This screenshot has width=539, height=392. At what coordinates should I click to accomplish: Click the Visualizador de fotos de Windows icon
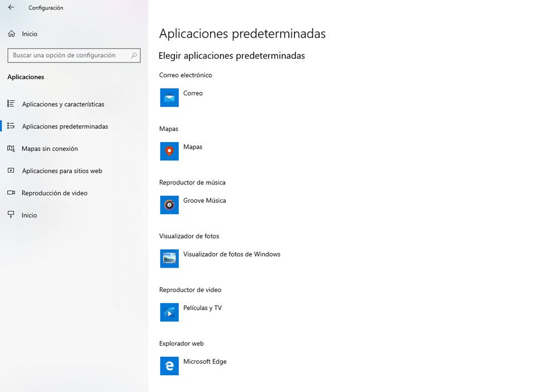click(x=169, y=258)
